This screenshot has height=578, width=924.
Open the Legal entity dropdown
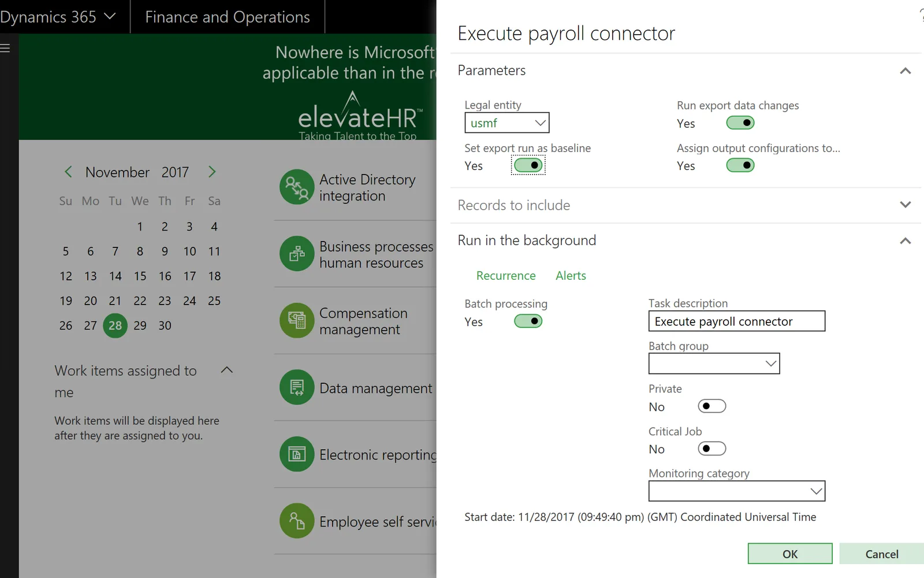[x=540, y=123]
